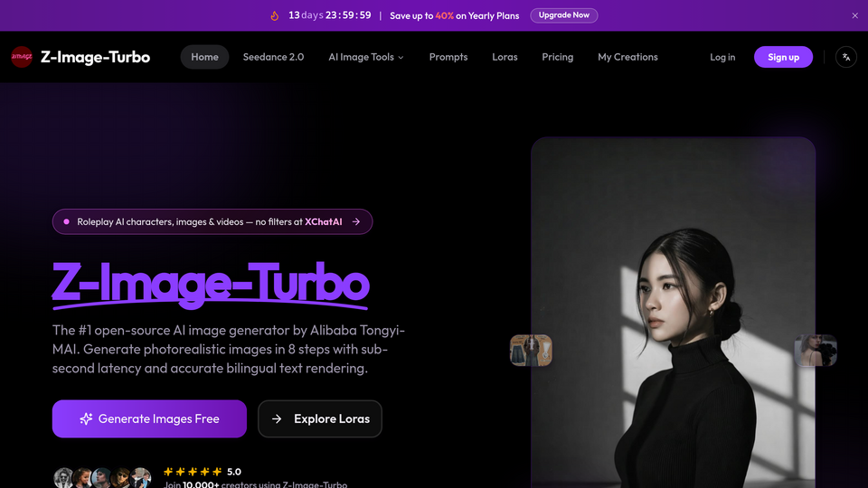This screenshot has height=488, width=868.
Task: Expand the AI Image Tools dropdown
Action: [366, 57]
